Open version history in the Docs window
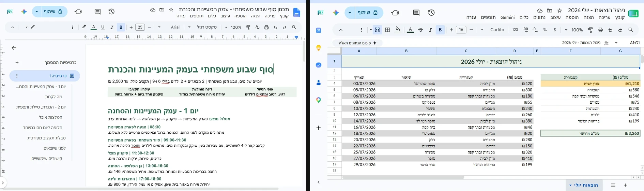The height and width of the screenshot is (191, 644). 111,12
